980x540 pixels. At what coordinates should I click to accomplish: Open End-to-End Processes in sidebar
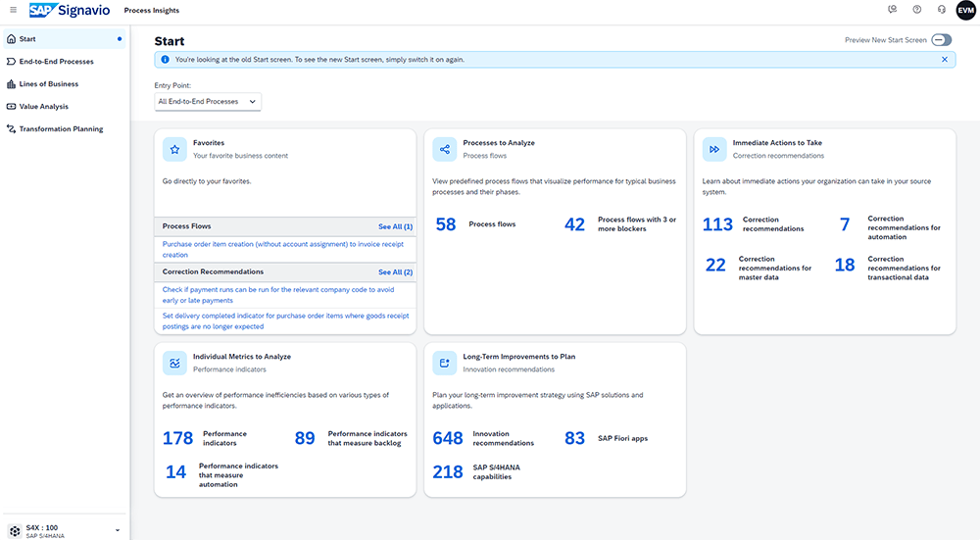pyautogui.click(x=57, y=62)
